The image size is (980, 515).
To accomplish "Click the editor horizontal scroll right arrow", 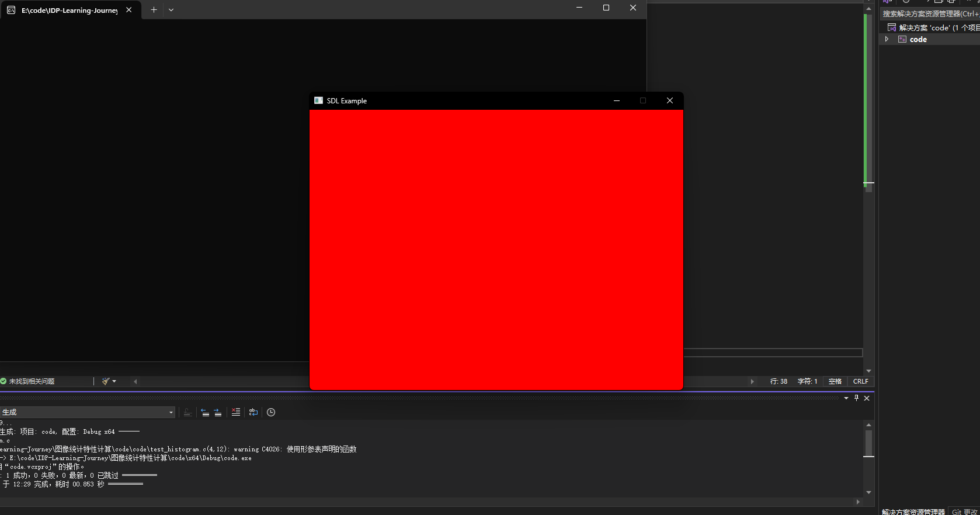I will coord(752,381).
